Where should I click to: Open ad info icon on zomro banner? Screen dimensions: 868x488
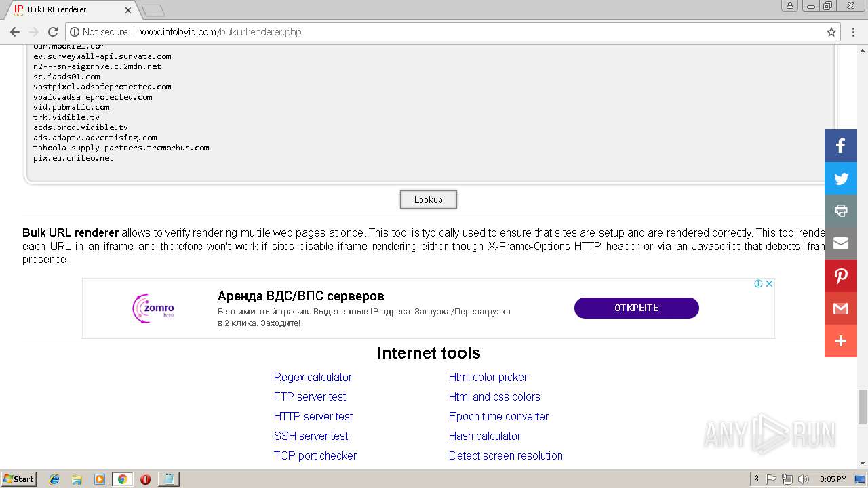coord(759,284)
